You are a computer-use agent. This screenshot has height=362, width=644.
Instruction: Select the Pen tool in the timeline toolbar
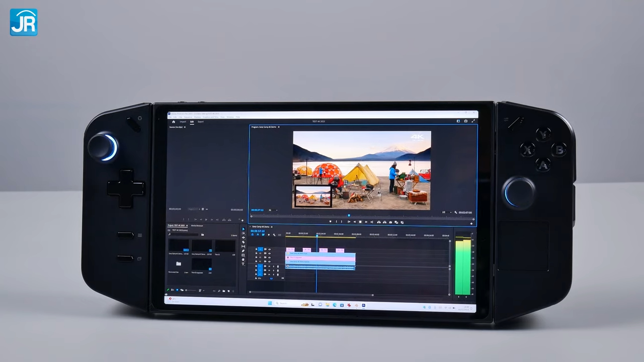(244, 250)
